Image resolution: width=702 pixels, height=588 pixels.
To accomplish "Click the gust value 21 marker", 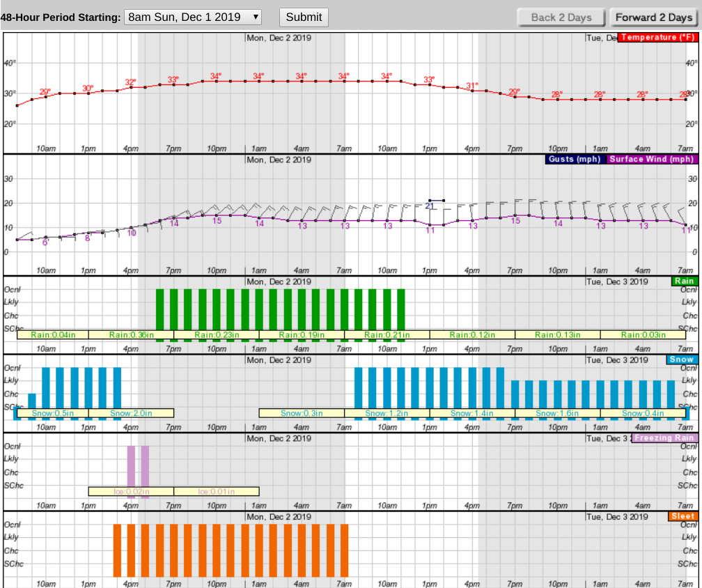I will click(x=430, y=206).
